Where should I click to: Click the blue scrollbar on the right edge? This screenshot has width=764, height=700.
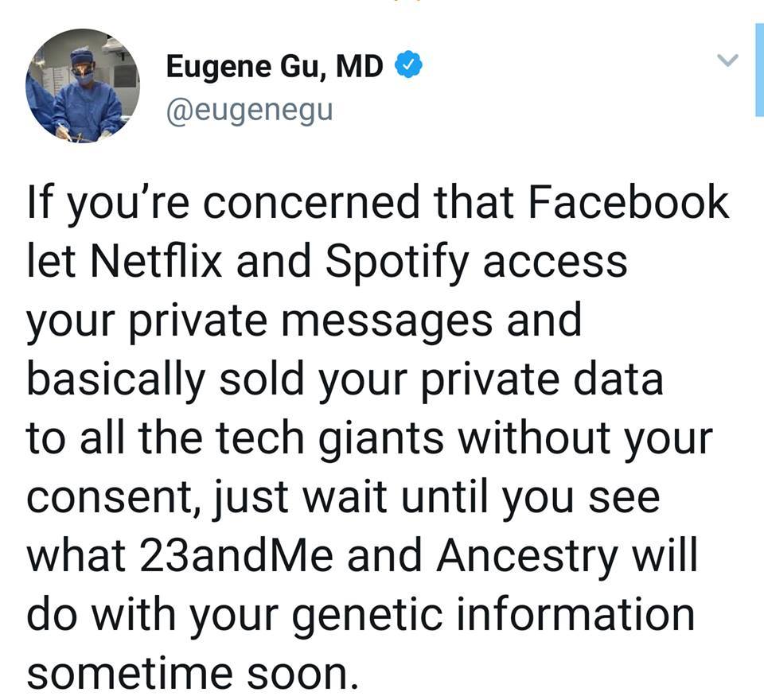pyautogui.click(x=758, y=70)
